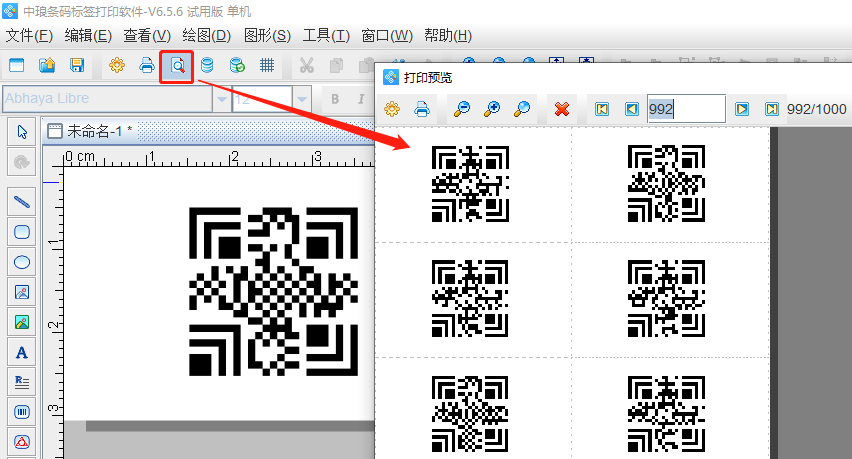Open the 窗口(W) menu
Viewport: 852px width, 459px height.
[387, 36]
